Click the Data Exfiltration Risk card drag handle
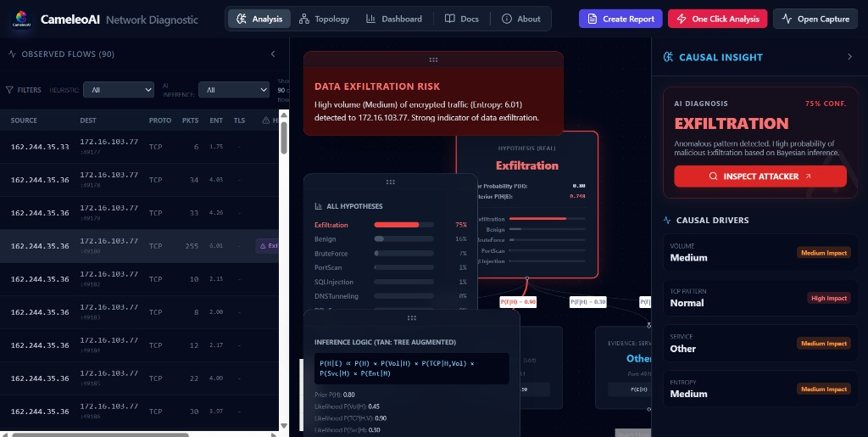This screenshot has width=868, height=437. (x=433, y=59)
